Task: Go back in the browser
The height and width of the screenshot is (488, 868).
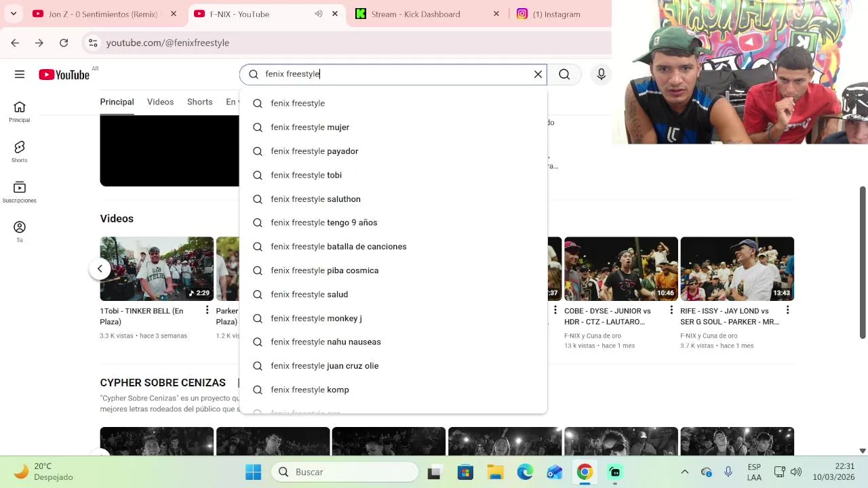Action: click(15, 43)
